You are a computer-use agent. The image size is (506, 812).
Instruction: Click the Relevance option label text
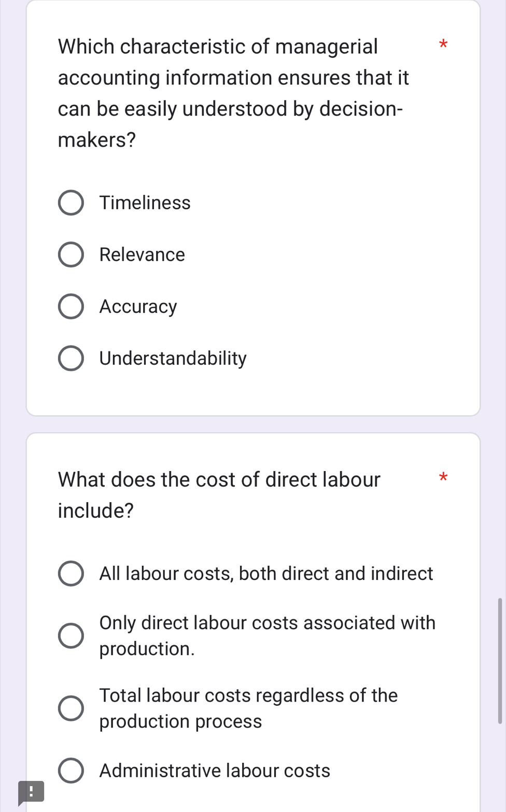142,254
